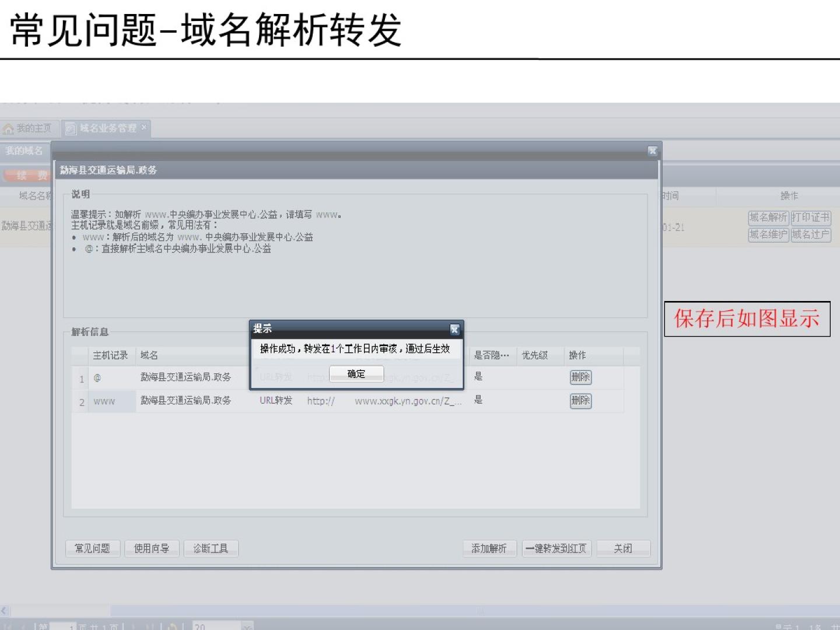The width and height of the screenshot is (840, 630).
Task: Close the 域名业务管理 tab
Action: click(x=144, y=127)
